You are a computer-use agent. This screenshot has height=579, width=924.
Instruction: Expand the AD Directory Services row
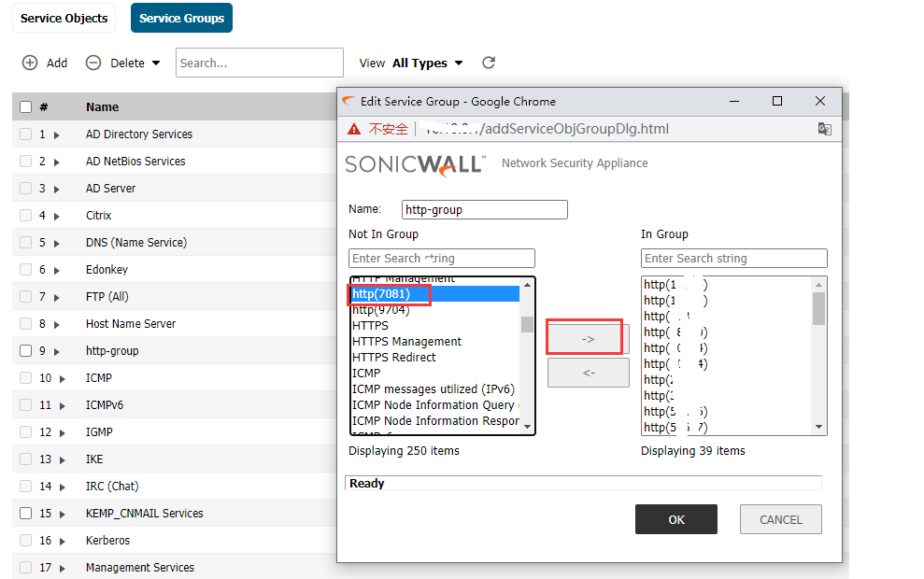tap(57, 135)
